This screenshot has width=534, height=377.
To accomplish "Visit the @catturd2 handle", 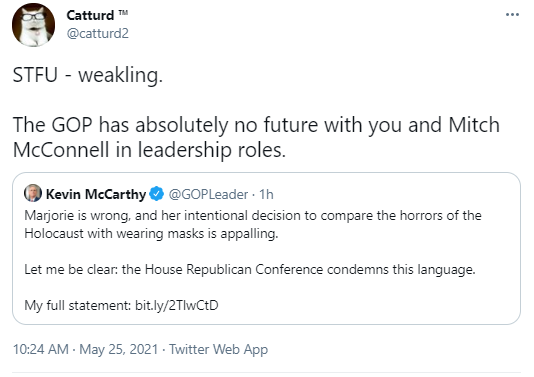I will pyautogui.click(x=98, y=33).
